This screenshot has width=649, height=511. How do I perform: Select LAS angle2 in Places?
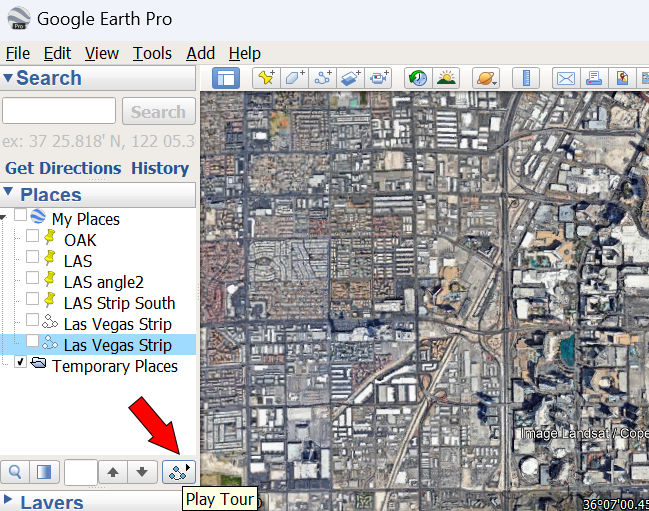click(103, 282)
